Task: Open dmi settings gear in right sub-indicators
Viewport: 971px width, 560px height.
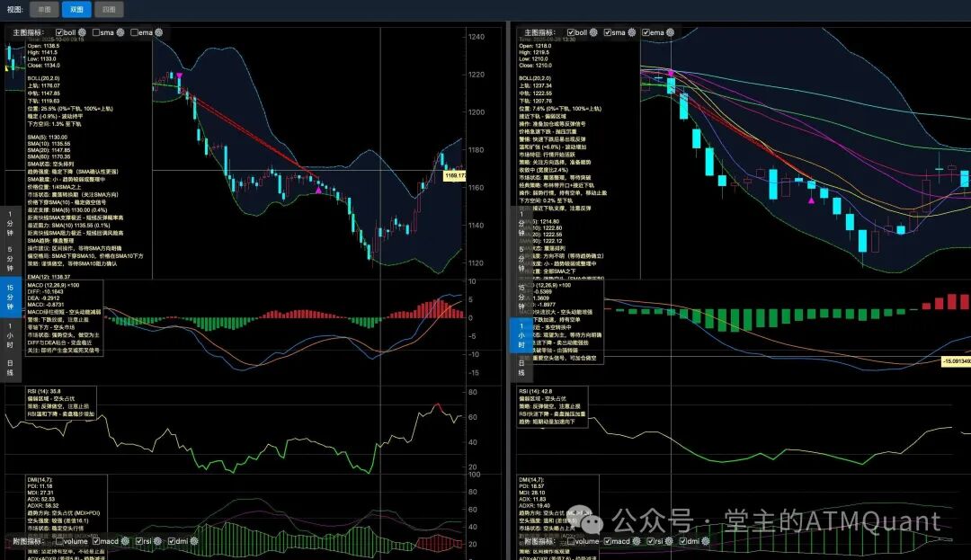Action: 706,541
